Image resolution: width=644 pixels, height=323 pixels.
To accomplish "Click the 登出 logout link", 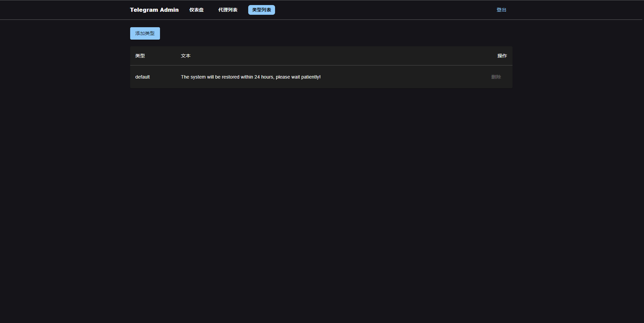I will 501,10.
